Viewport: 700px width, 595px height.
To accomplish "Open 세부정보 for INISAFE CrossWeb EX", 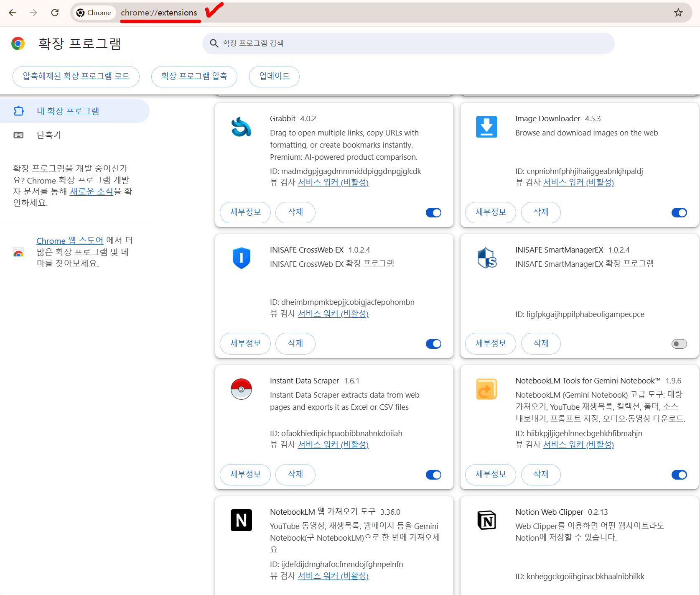I will [x=245, y=344].
